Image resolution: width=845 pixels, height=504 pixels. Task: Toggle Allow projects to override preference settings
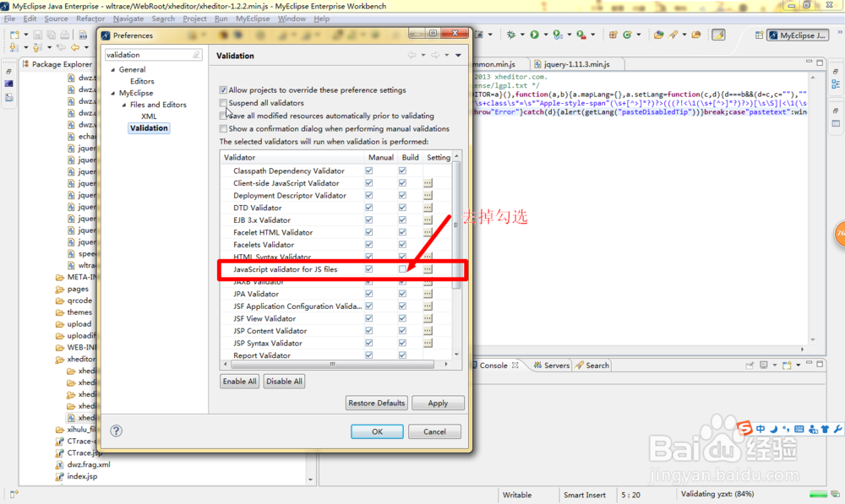coord(223,90)
